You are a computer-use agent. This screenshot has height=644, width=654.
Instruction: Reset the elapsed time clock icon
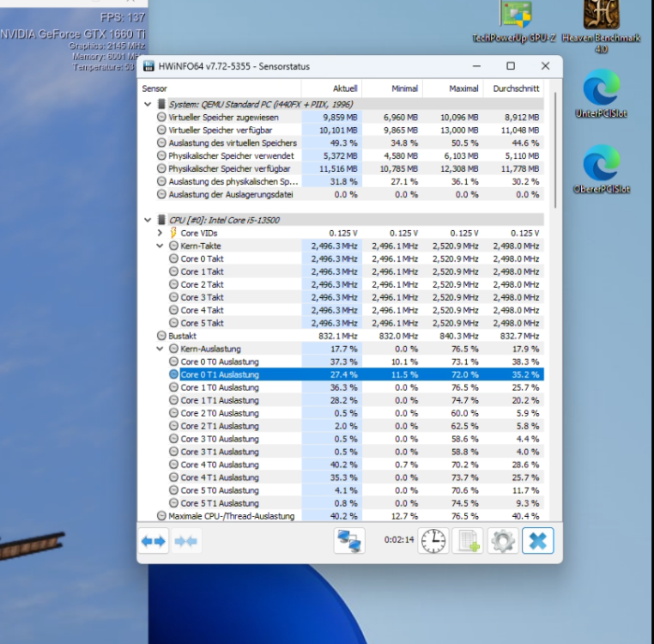(433, 541)
